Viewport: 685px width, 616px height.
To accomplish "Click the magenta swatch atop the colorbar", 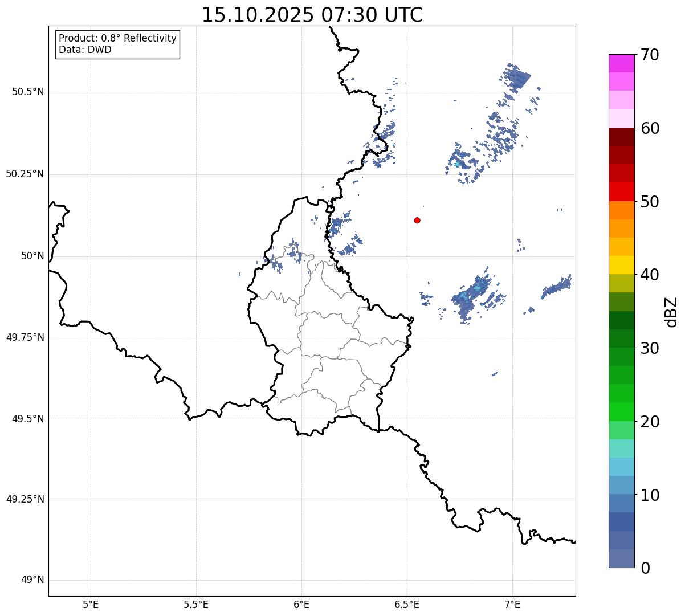I will point(622,63).
